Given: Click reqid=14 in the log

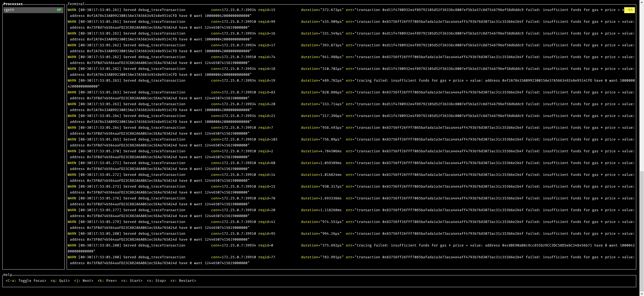Looking at the screenshot, I should coord(267,175).
